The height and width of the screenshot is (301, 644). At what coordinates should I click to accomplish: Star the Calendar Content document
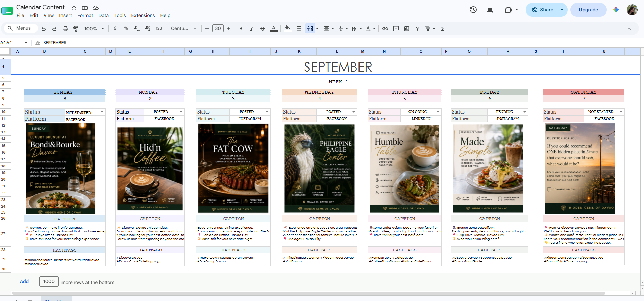74,7
